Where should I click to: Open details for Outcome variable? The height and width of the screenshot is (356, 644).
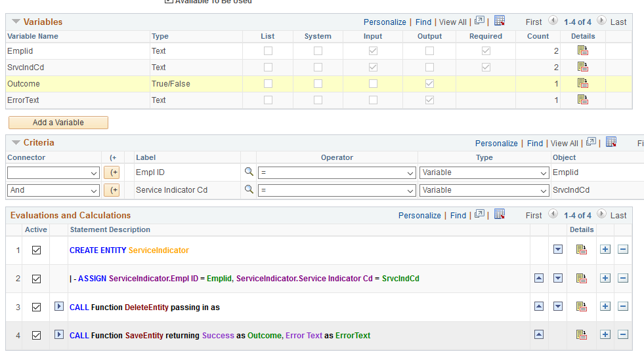pos(583,83)
